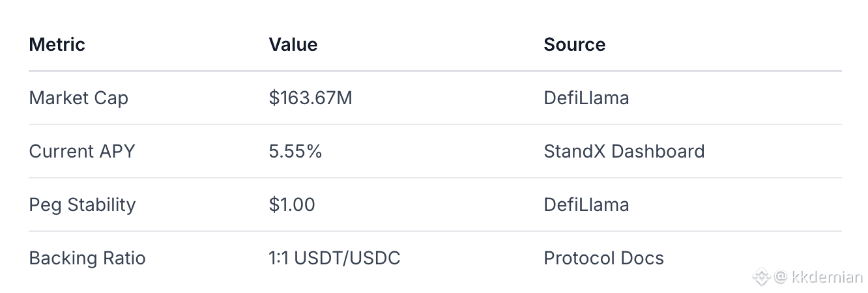
Task: Open DefiLlama source in Peg Stability row
Action: (586, 205)
